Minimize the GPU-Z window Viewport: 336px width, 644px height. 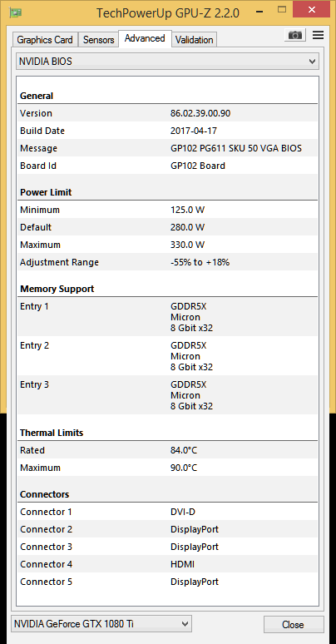[x=259, y=10]
